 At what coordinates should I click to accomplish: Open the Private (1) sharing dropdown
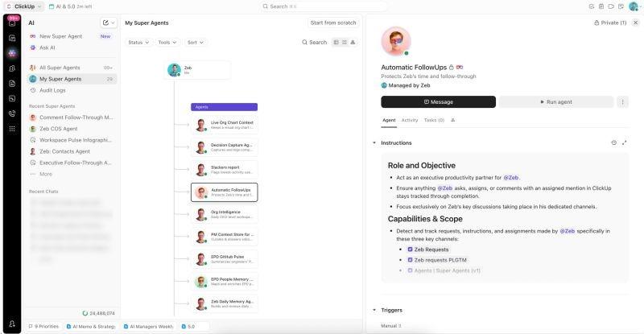(x=610, y=23)
